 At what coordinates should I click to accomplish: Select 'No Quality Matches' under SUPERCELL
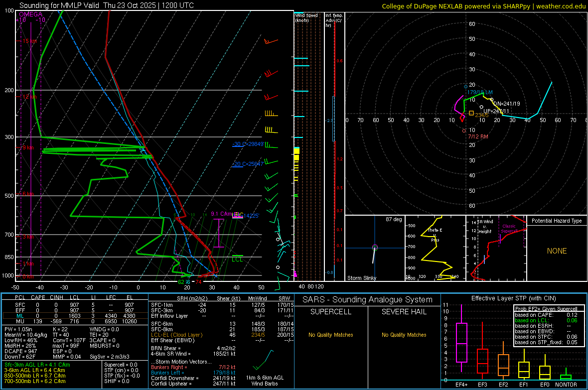pos(331,335)
